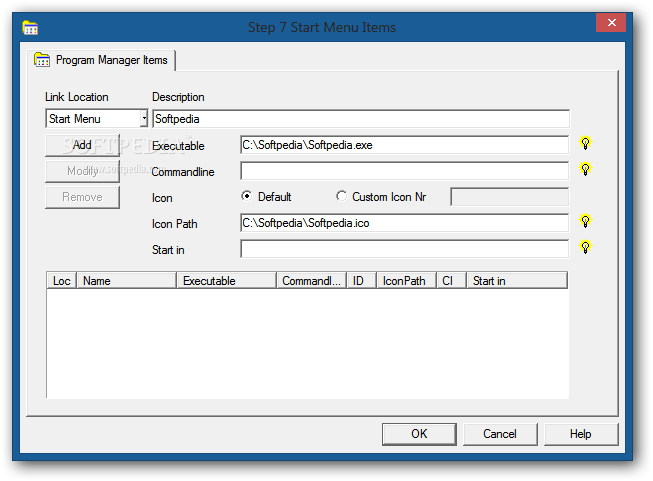This screenshot has height=481, width=653.
Task: Click into the Executable path field
Action: pos(404,145)
